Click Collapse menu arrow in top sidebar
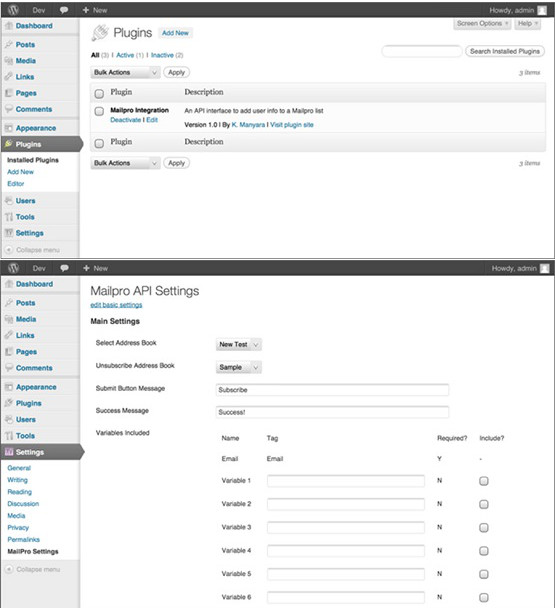Screen dimensions: 555x608 coord(9,250)
